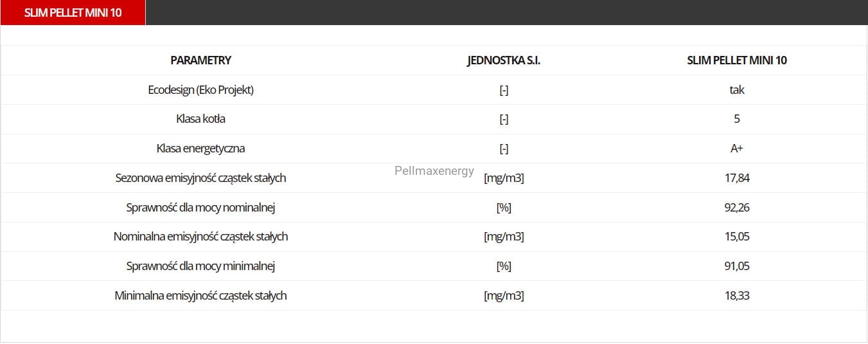Click the PARAMETRY column header

coord(200,60)
